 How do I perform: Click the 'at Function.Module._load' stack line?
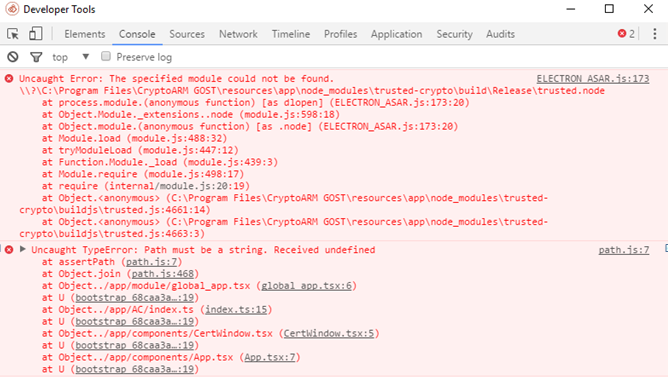tap(160, 162)
